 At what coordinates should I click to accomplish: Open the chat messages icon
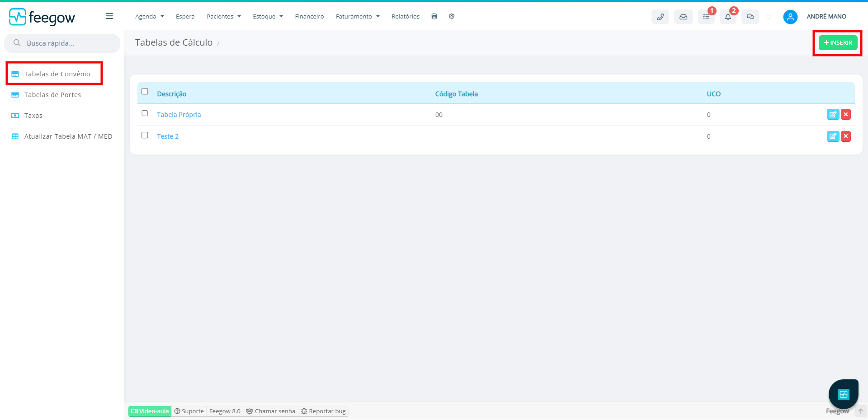(x=750, y=17)
